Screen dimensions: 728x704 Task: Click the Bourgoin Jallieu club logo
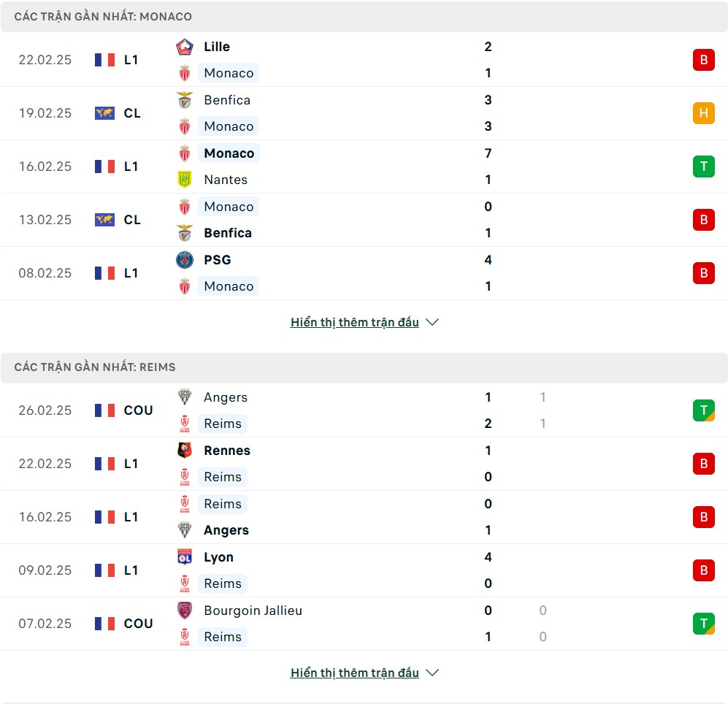[x=185, y=611]
